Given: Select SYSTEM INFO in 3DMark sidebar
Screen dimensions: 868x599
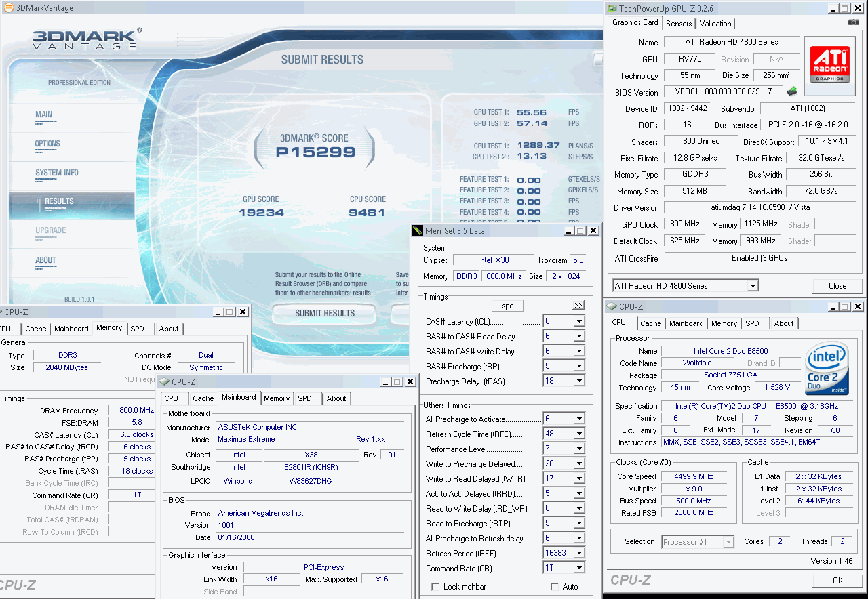Looking at the screenshot, I should [x=57, y=173].
